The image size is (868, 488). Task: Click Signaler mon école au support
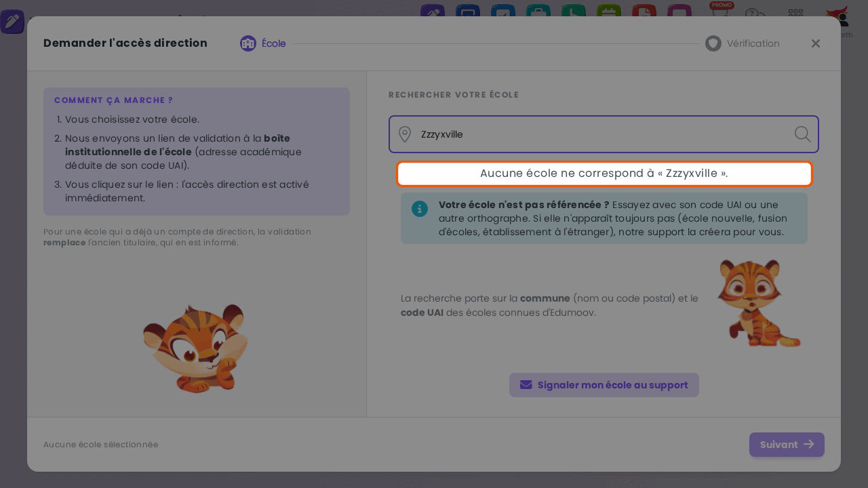pos(604,385)
